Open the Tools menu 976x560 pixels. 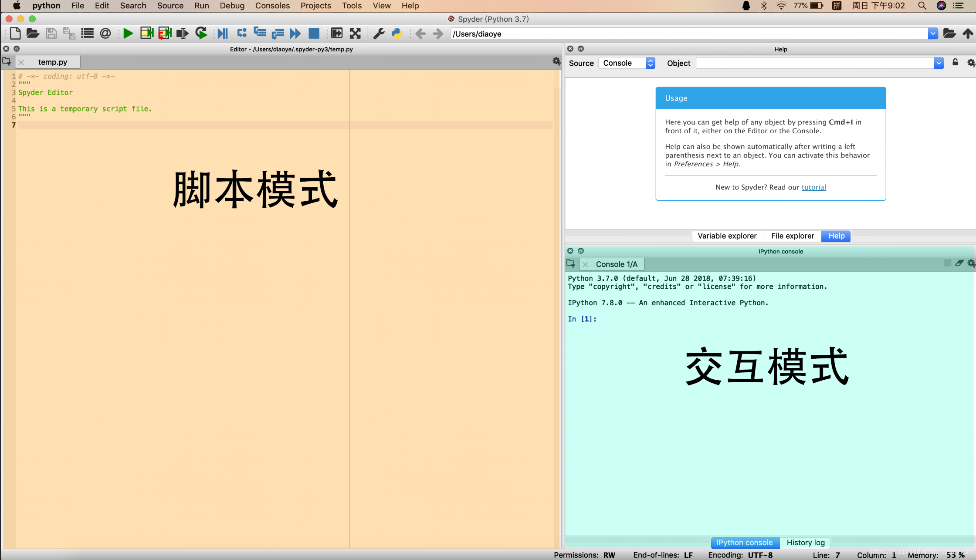[352, 6]
